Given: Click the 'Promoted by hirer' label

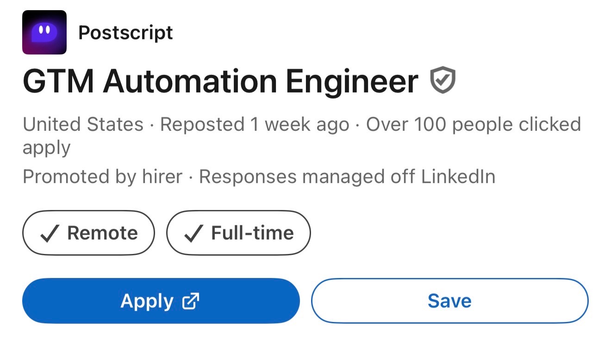Looking at the screenshot, I should tap(102, 177).
